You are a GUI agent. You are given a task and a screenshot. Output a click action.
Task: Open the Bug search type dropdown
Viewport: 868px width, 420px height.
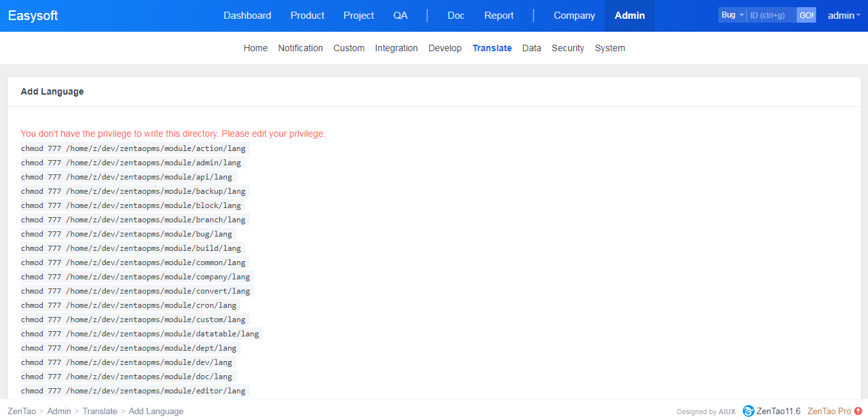(732, 15)
